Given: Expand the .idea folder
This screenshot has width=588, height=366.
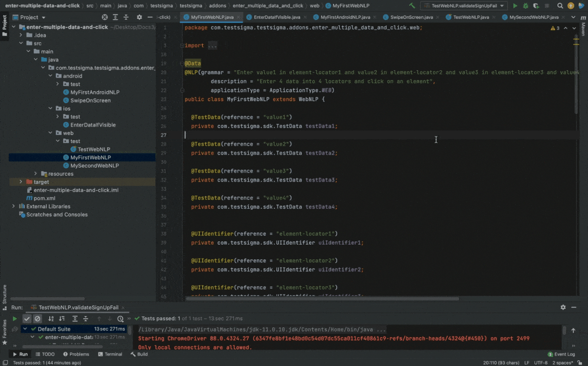Looking at the screenshot, I should 21,35.
